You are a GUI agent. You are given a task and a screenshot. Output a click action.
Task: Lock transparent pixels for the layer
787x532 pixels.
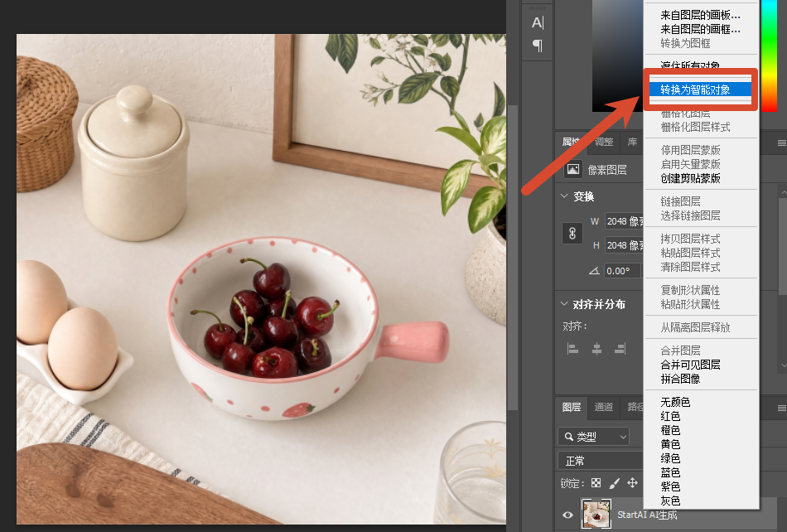tap(596, 483)
